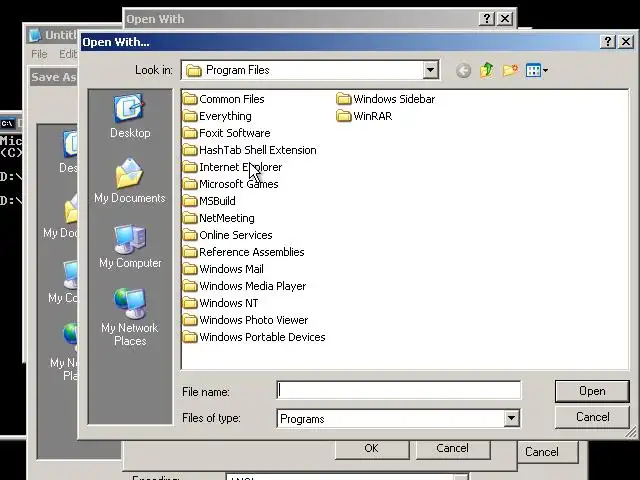
Task: Select the Windows Media Player folder icon
Action: pyautogui.click(x=190, y=286)
